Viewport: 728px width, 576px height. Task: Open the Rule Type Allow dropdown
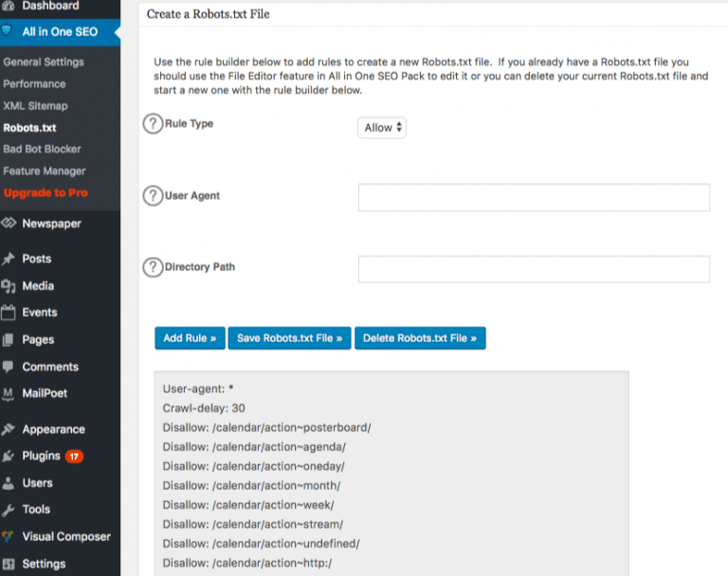[x=383, y=128]
